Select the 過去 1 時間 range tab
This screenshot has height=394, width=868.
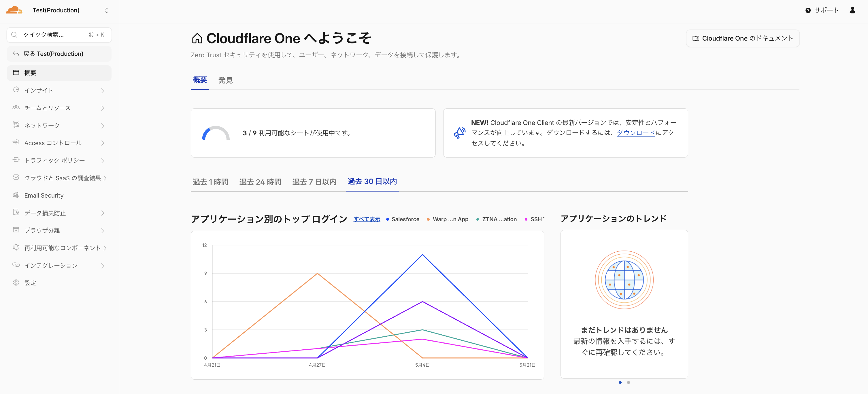(210, 182)
